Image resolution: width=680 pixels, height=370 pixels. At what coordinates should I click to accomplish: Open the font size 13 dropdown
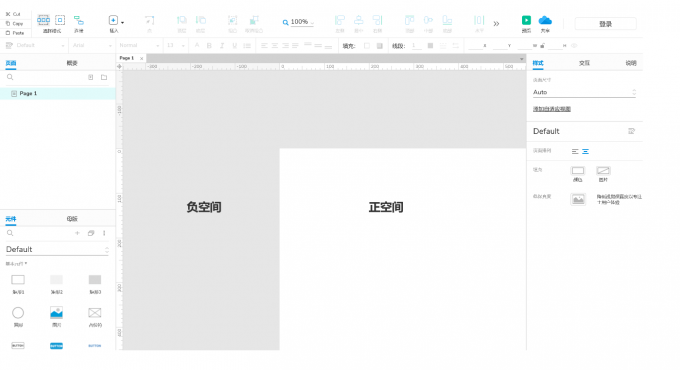click(176, 45)
